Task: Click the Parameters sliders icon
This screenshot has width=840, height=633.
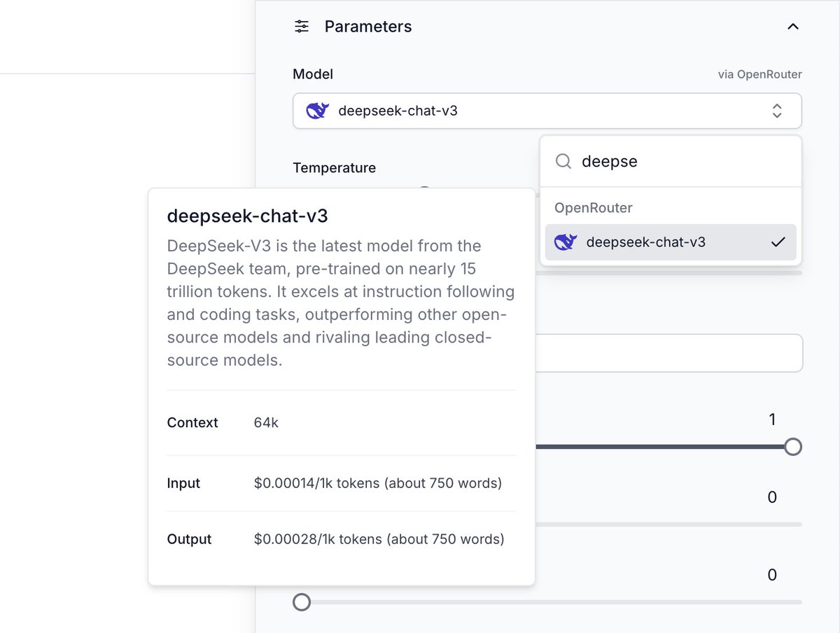Action: click(302, 27)
